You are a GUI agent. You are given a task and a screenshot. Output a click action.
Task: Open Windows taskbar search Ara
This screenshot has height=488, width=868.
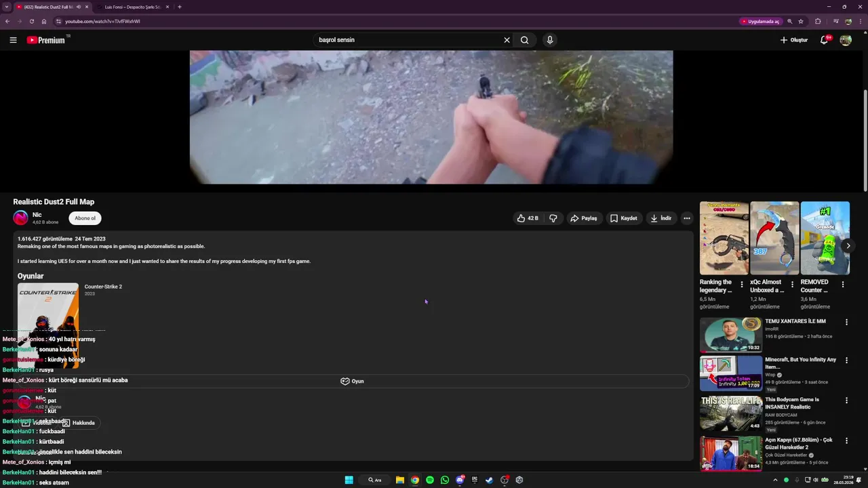tap(374, 480)
